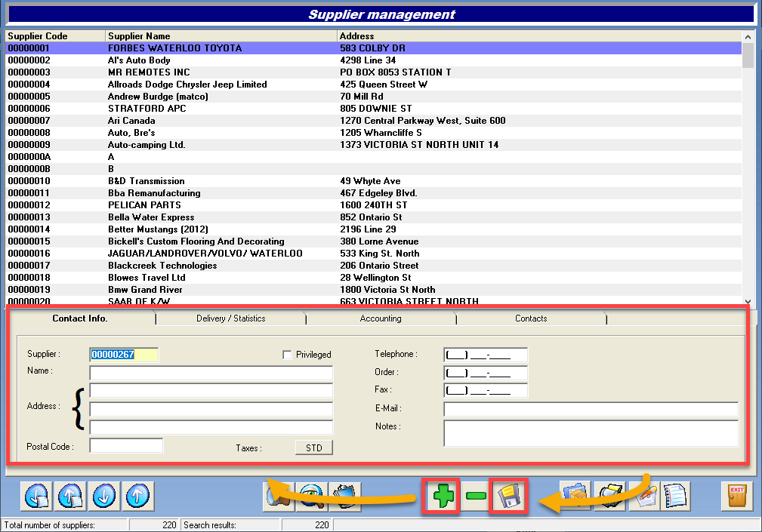Viewport: 762px width, 532px height.
Task: Select the JAGUAR/LANDROVER/VOLVO/ WATERLOO row
Action: tap(373, 254)
